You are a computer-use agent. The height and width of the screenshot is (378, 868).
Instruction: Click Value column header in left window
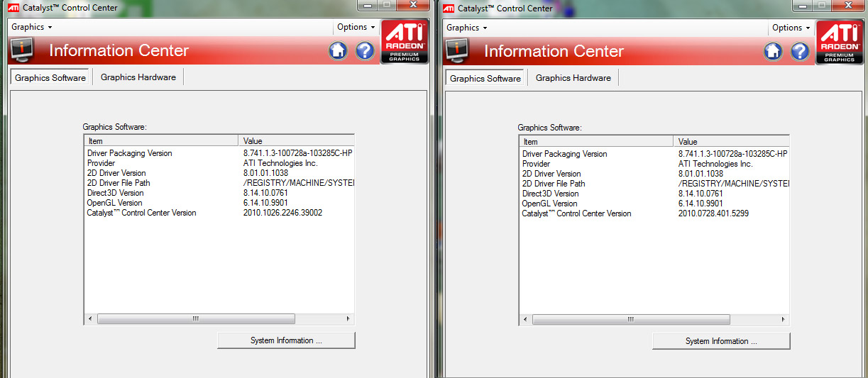297,140
